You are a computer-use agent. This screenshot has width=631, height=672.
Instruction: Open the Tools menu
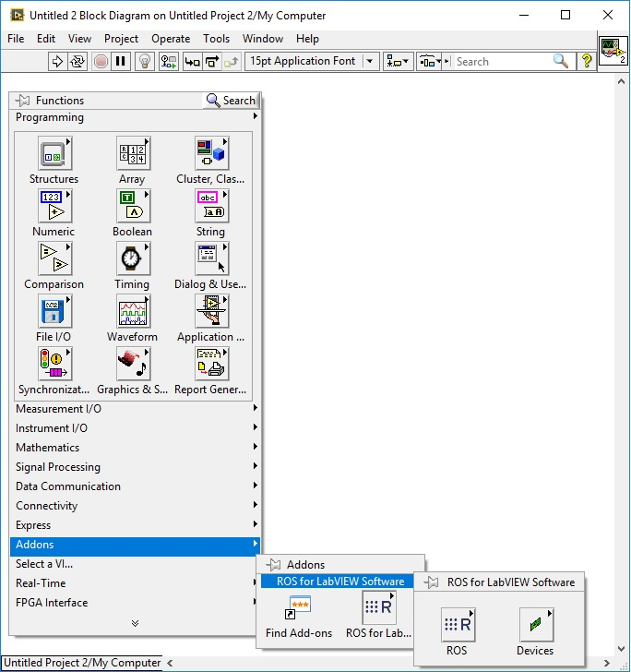[217, 39]
